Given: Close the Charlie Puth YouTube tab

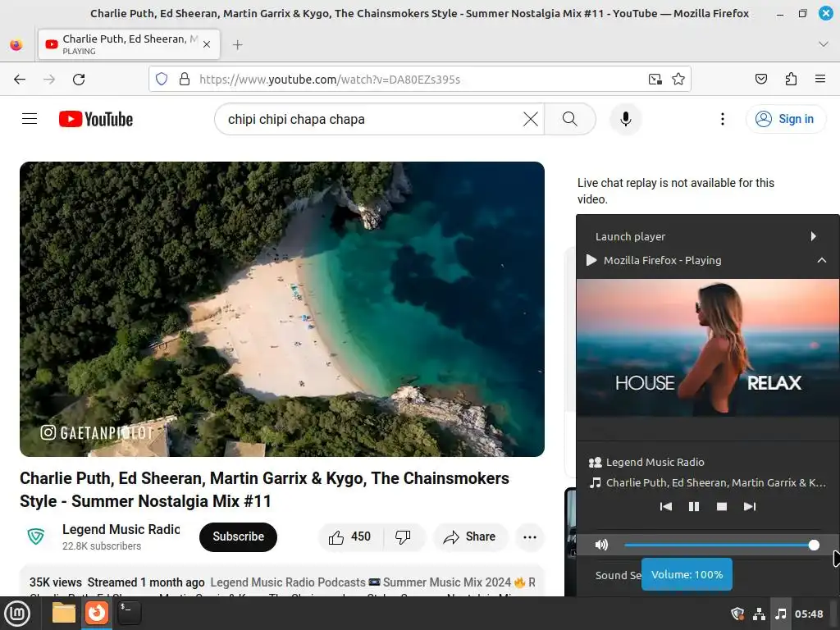Looking at the screenshot, I should tap(206, 44).
